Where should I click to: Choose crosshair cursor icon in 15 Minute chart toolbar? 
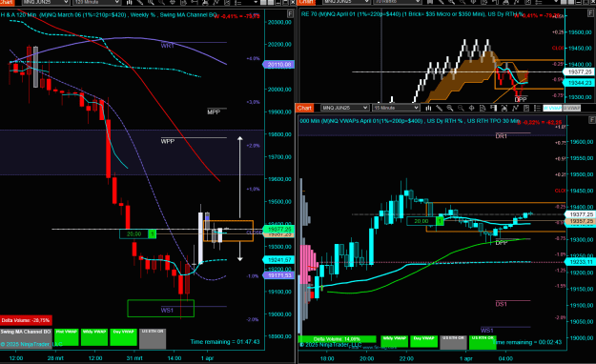pyautogui.click(x=471, y=108)
